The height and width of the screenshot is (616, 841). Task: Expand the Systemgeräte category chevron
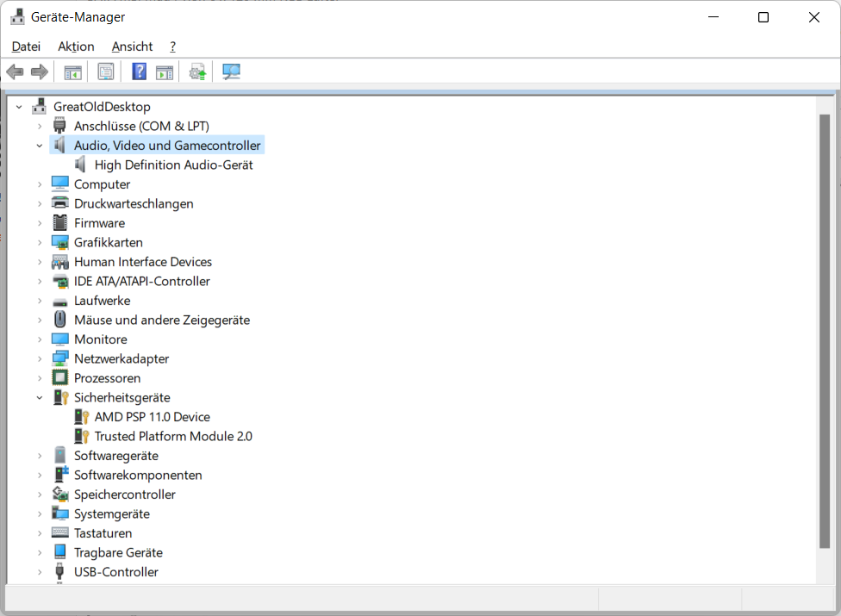[x=40, y=513]
